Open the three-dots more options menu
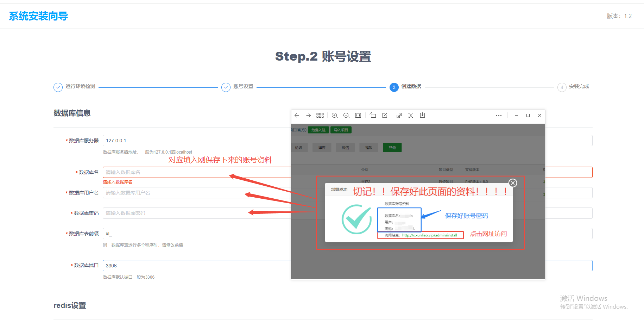Image resolution: width=644 pixels, height=322 pixels. pyautogui.click(x=499, y=116)
